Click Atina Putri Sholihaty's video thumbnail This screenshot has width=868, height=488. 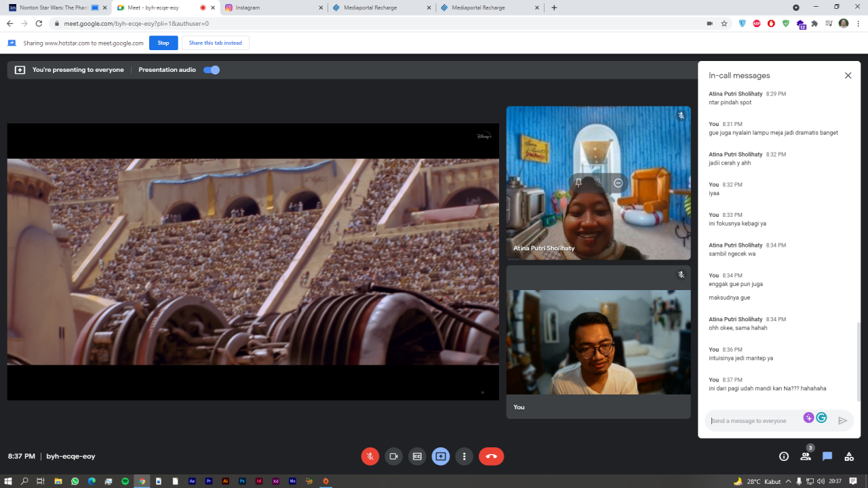click(598, 183)
